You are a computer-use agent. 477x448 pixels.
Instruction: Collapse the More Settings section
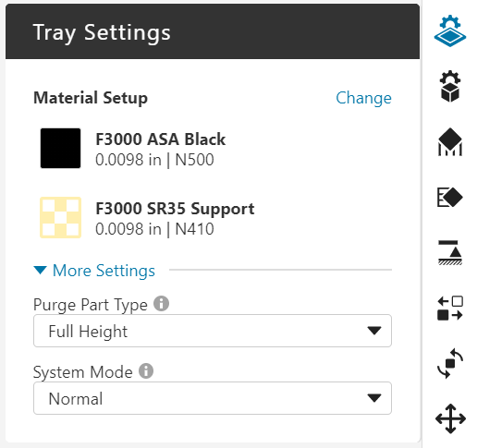click(94, 271)
